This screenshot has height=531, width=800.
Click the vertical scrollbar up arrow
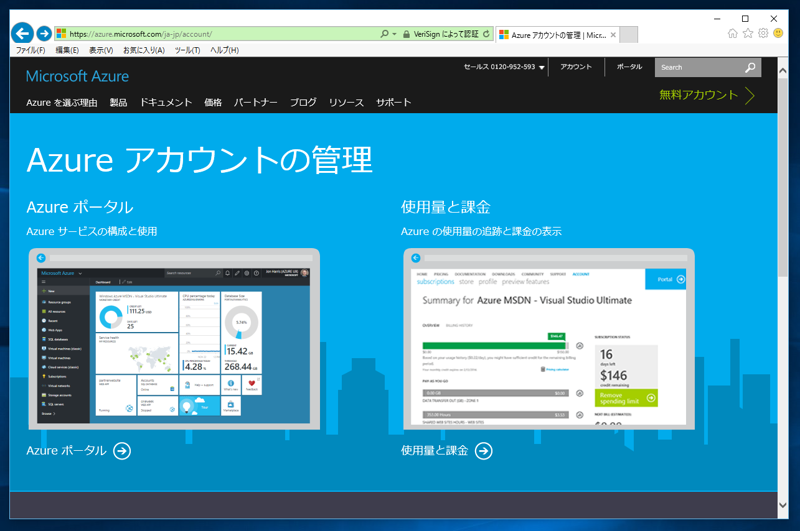tap(783, 71)
